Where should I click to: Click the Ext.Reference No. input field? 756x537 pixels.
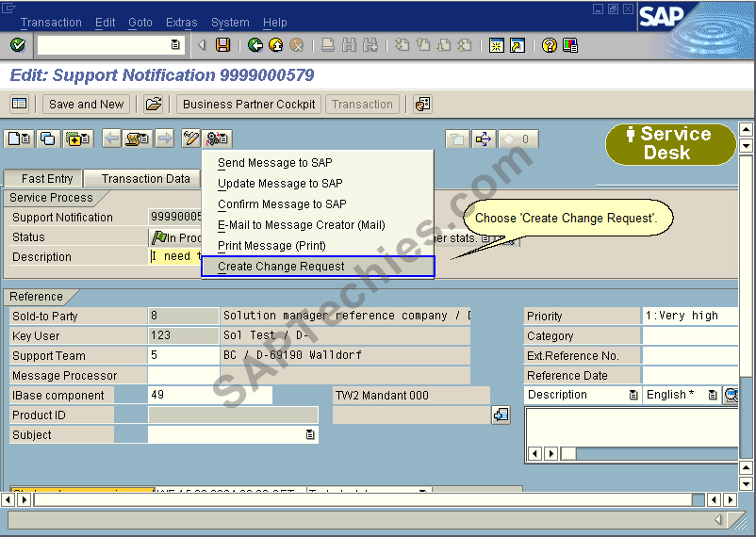coord(690,355)
